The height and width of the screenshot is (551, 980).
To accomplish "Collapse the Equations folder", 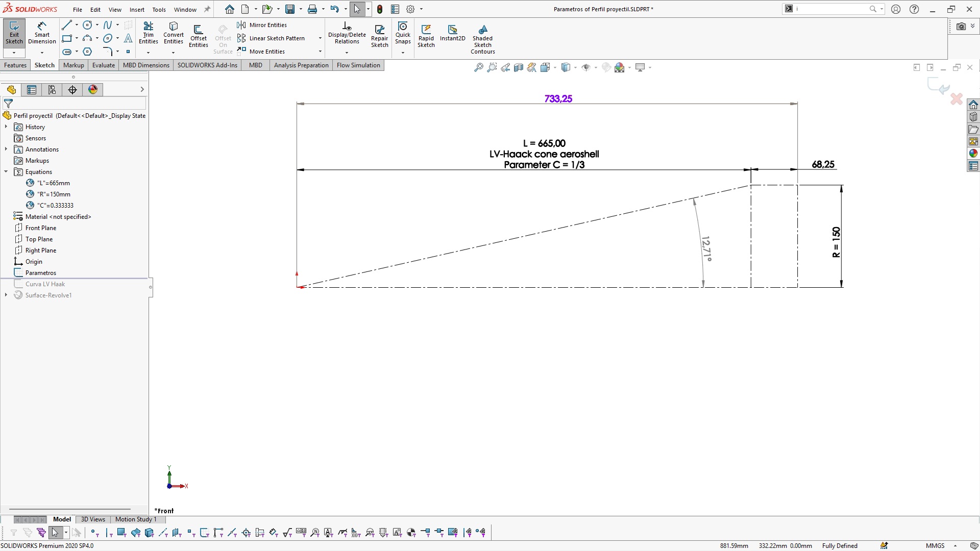I will click(6, 171).
